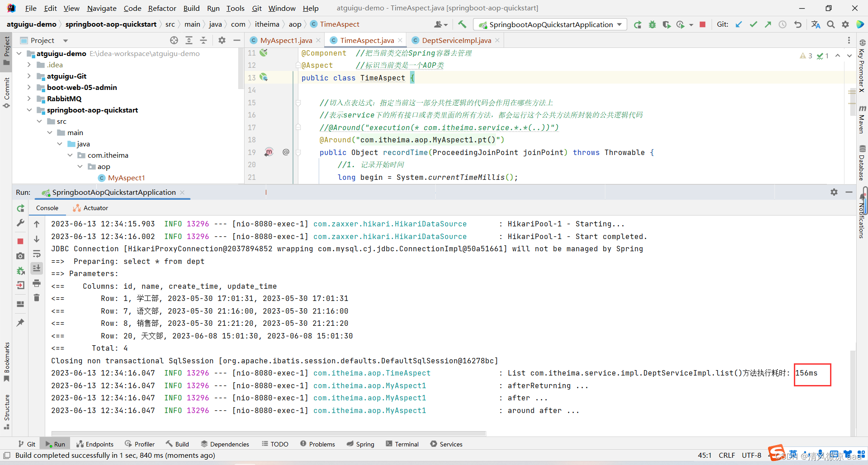Collapse the aop package node
The width and height of the screenshot is (868, 465).
pos(80,166)
